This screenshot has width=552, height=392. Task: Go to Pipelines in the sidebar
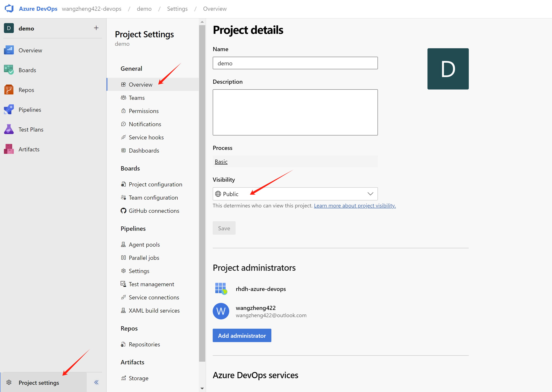click(x=30, y=109)
